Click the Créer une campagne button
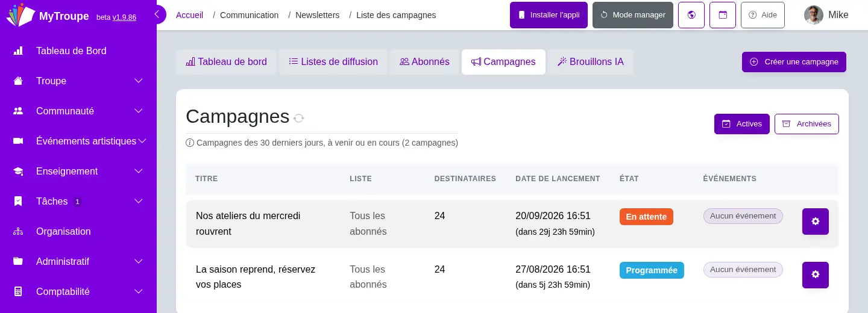Screen dimensions: 868x313 point(794,62)
